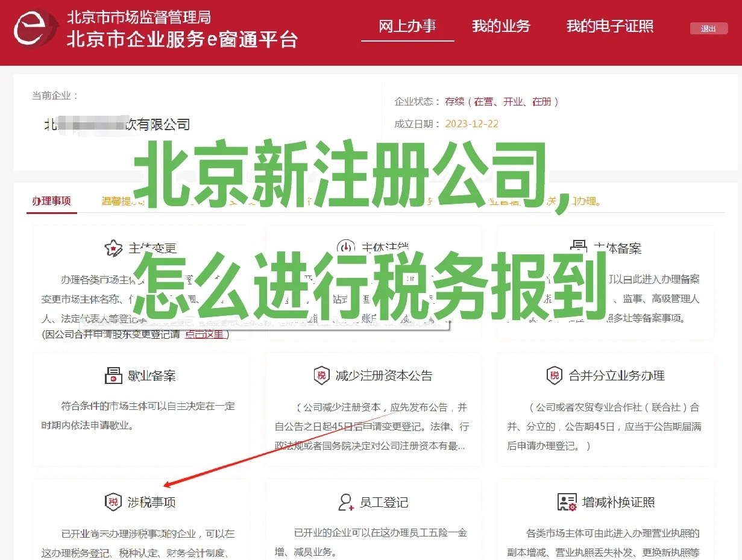Click the 退出 logout button
This screenshot has height=560, width=742.
(708, 28)
